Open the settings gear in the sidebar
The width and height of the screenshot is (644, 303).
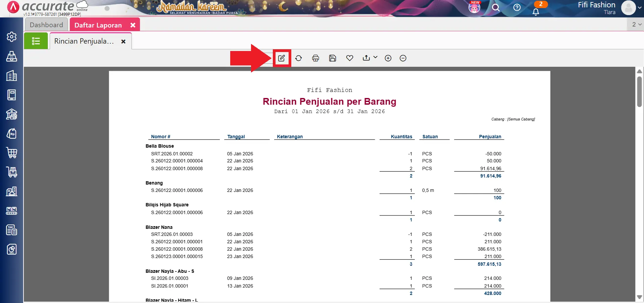[12, 37]
